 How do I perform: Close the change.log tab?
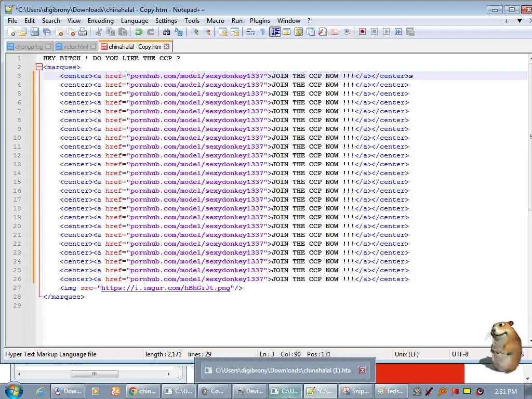tap(48, 46)
